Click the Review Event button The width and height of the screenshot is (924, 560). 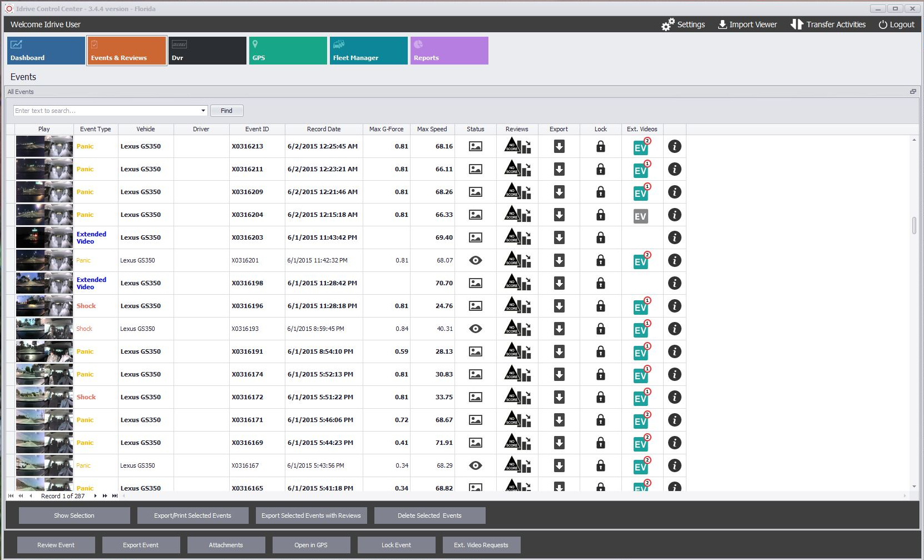click(56, 545)
